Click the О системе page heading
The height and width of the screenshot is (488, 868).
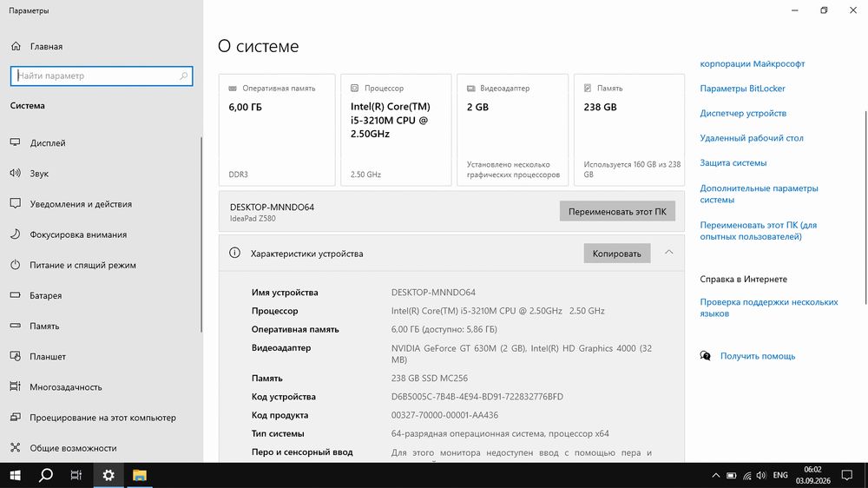(258, 46)
